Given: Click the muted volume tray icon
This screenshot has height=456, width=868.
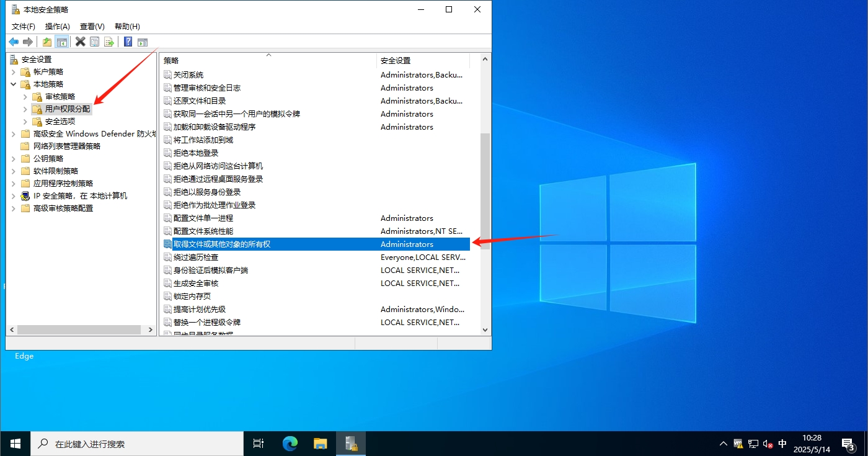Looking at the screenshot, I should pos(768,444).
